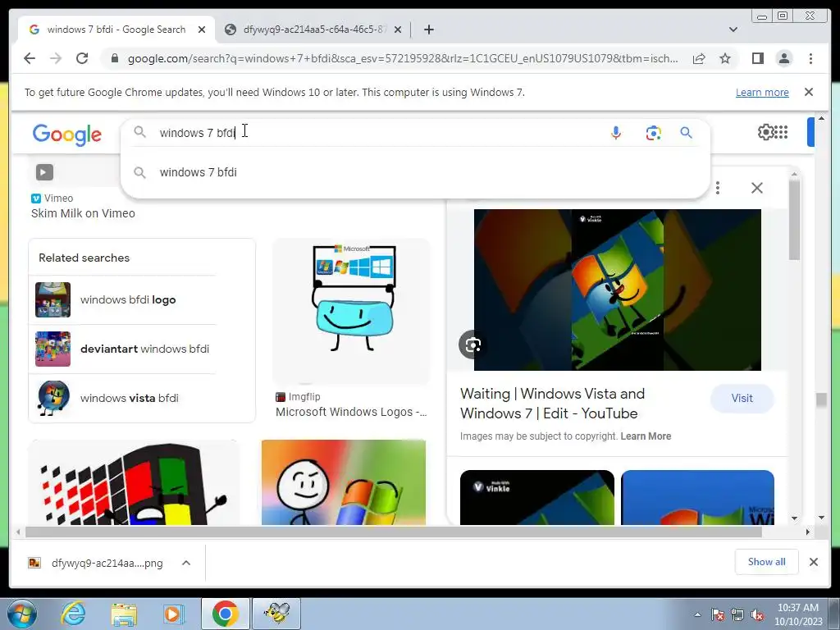Switch to the dfywyq9 tab
The height and width of the screenshot is (630, 840).
(314, 30)
